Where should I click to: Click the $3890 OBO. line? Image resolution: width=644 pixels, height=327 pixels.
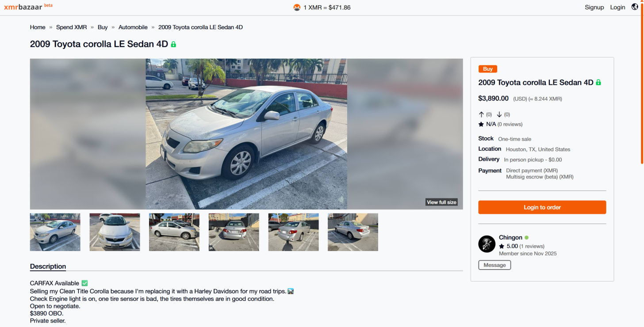(x=46, y=313)
